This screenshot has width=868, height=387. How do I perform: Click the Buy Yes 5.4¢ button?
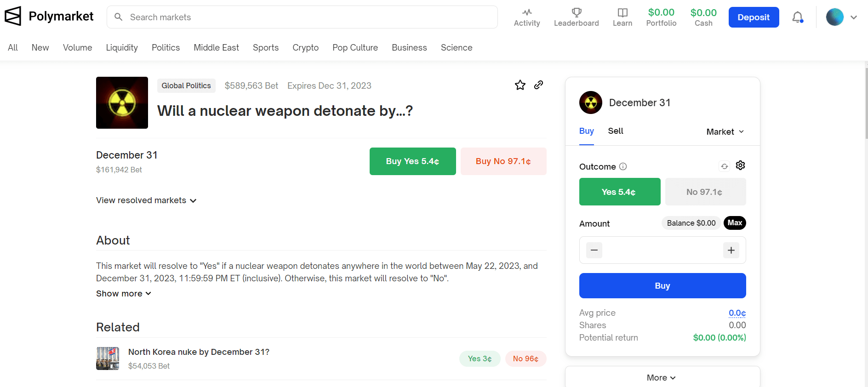[x=413, y=161]
